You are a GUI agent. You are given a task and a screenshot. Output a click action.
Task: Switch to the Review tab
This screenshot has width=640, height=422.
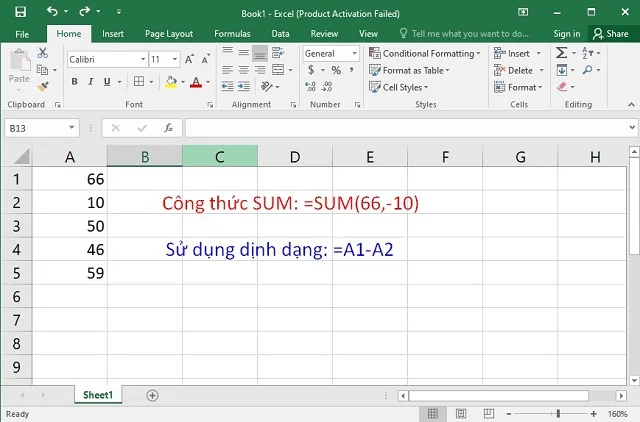[324, 34]
